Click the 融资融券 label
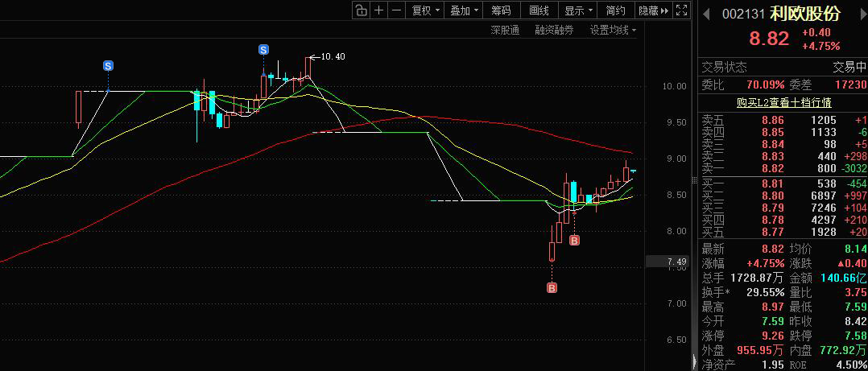 pos(554,31)
